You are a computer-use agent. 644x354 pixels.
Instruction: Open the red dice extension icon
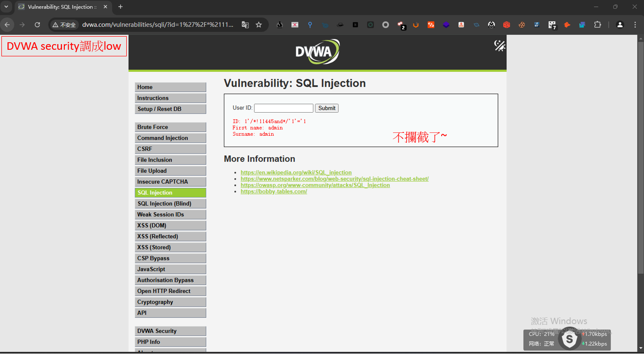coord(506,25)
